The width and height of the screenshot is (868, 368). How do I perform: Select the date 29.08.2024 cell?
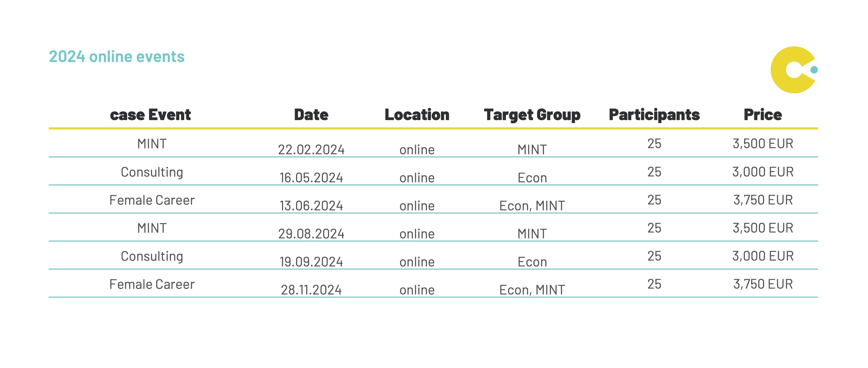click(311, 234)
